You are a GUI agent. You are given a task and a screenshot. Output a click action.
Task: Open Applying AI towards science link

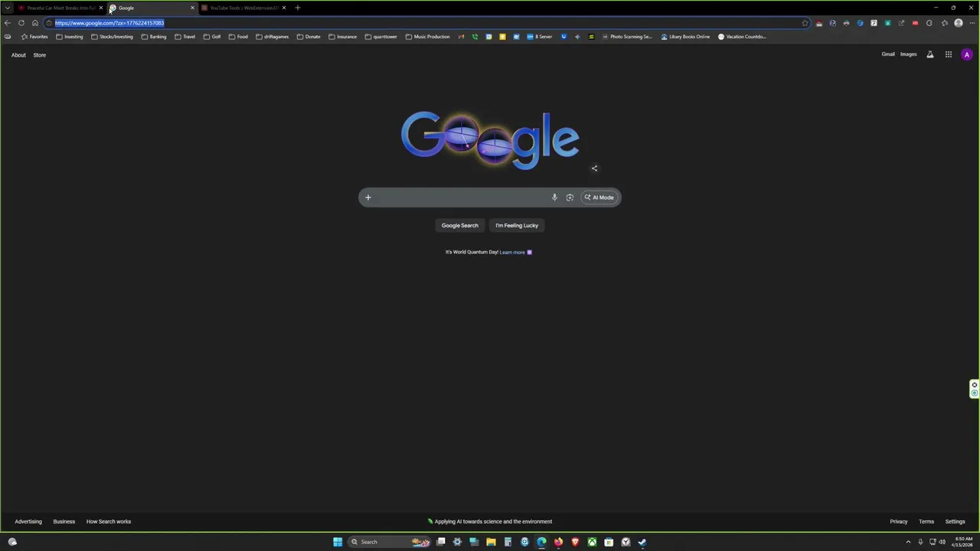click(490, 522)
